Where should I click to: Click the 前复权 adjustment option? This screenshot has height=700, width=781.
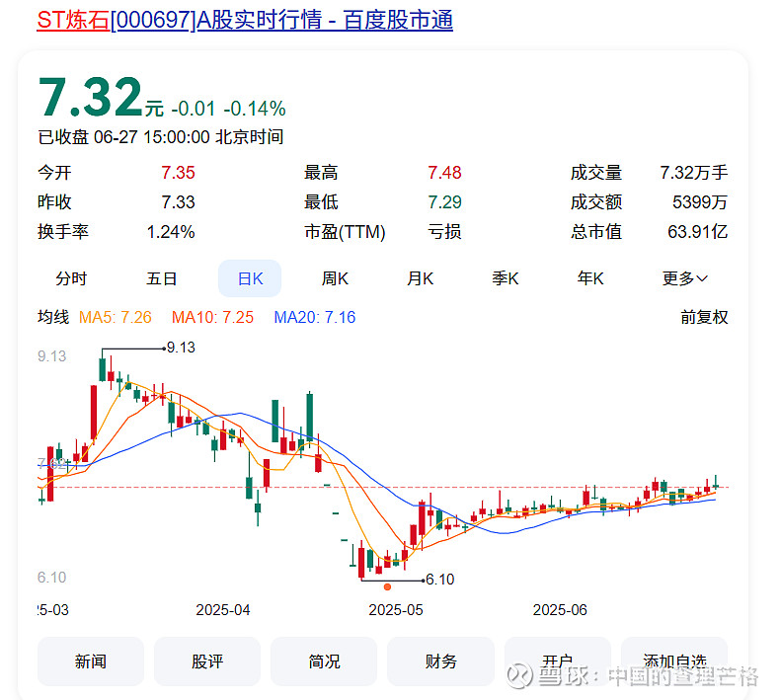704,317
